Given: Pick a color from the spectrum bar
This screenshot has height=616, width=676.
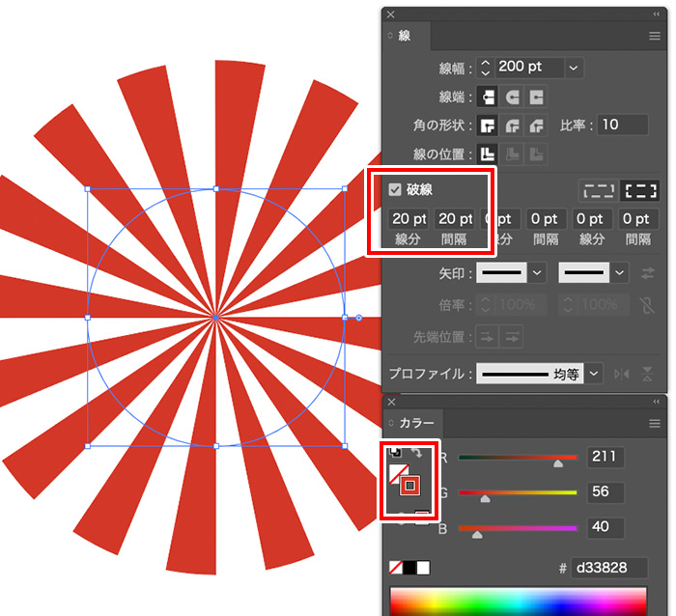Looking at the screenshot, I should click(x=518, y=602).
